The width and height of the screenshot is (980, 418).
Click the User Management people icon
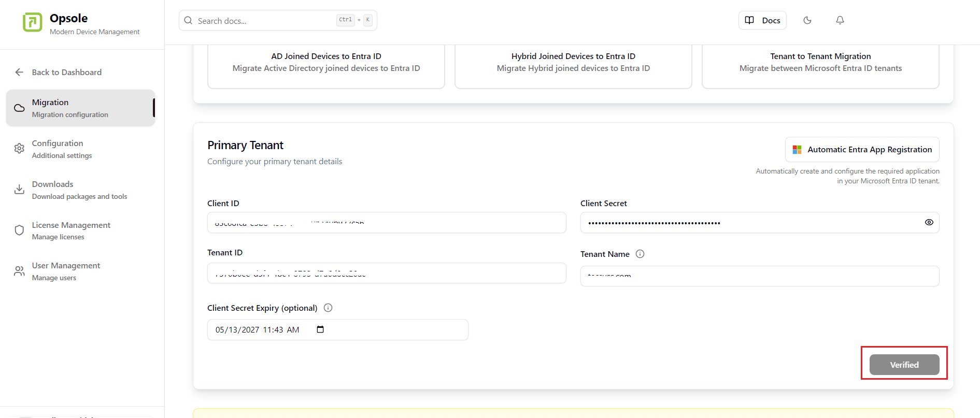click(19, 271)
